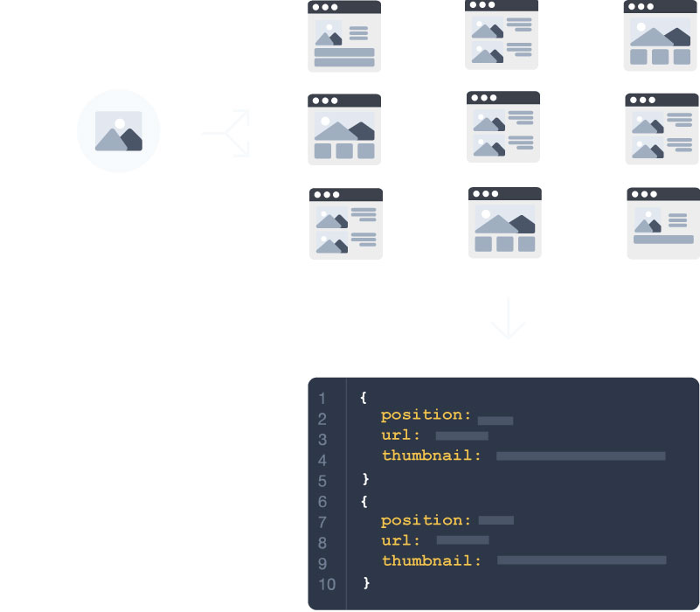Click the bottom-center browser's banner image
Image resolution: width=700 pixels, height=612 pixels.
[x=503, y=219]
